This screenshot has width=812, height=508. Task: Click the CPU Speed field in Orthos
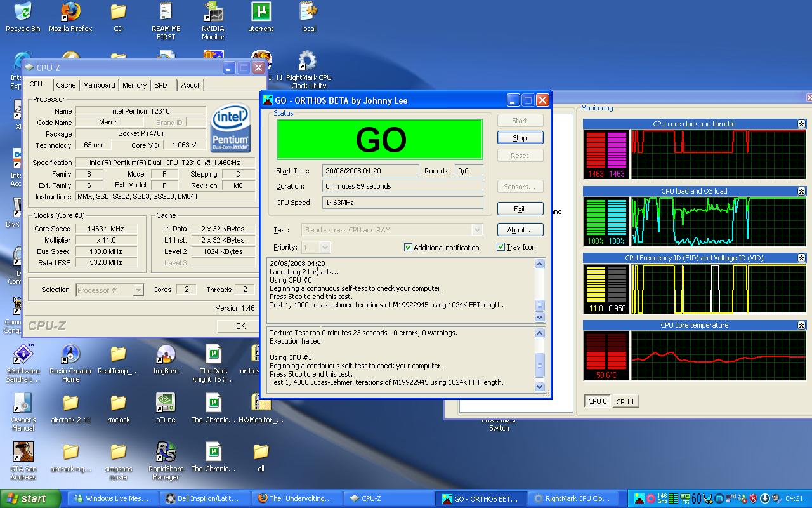point(403,203)
